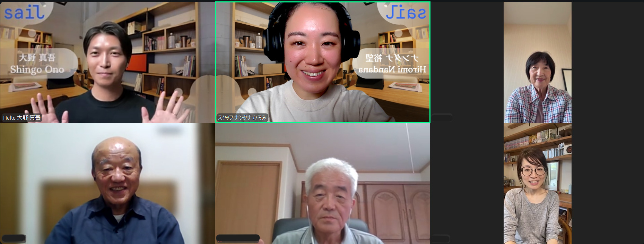Click the redacted name label on navy-shirt man's tile
This screenshot has width=644, height=244.
14,238
